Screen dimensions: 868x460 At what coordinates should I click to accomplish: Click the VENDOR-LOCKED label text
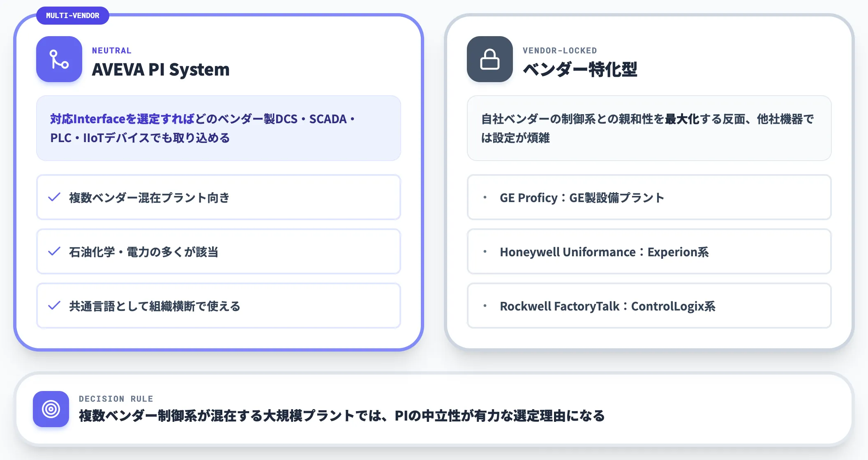pos(560,51)
